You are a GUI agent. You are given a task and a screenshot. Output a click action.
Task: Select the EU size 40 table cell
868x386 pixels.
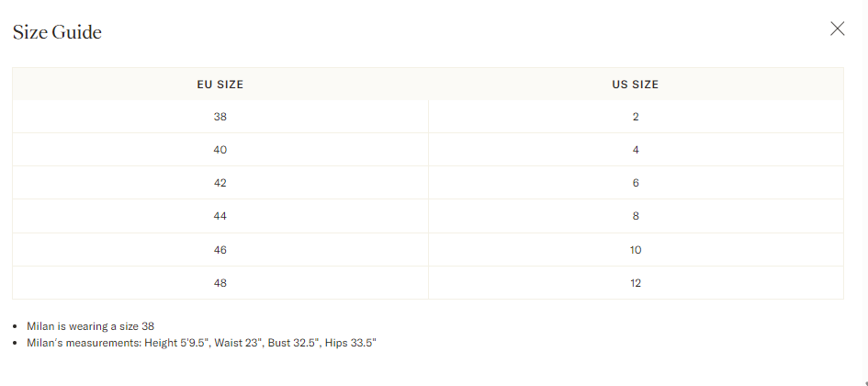tap(220, 150)
